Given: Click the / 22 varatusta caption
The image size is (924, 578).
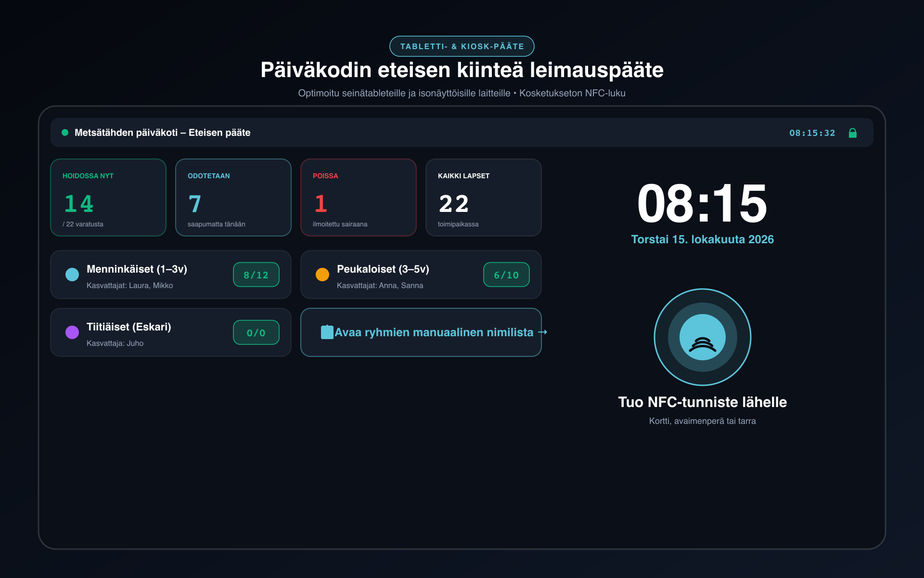Looking at the screenshot, I should (x=83, y=224).
